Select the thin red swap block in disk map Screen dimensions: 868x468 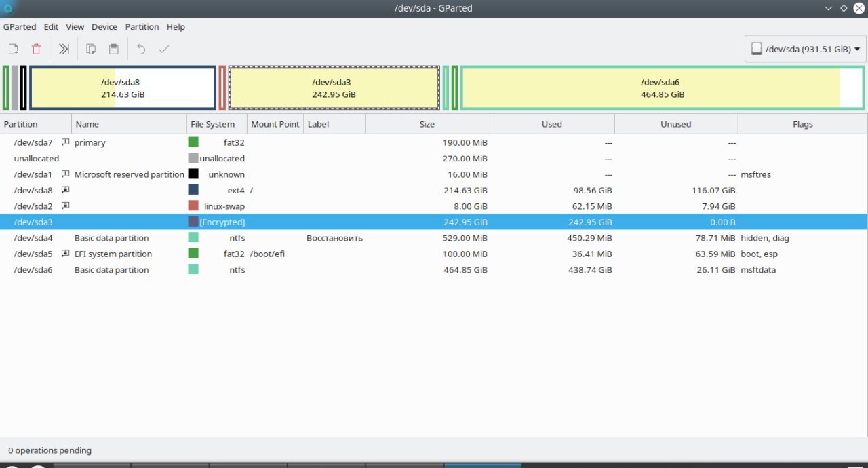click(222, 87)
